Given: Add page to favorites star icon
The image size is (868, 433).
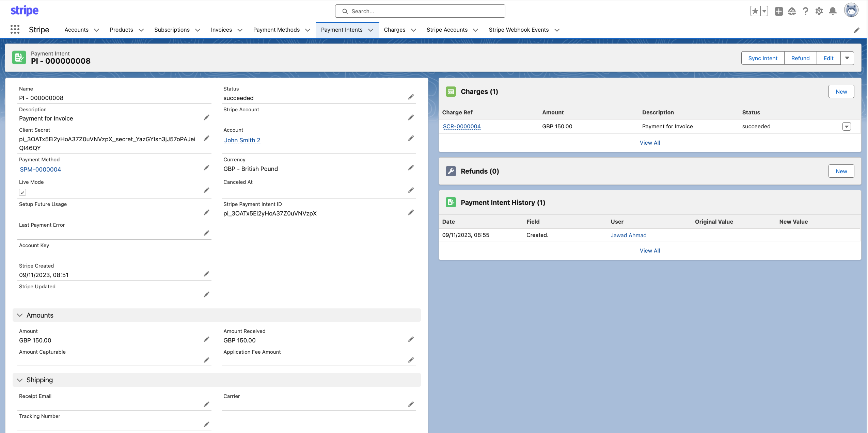Looking at the screenshot, I should coord(755,11).
